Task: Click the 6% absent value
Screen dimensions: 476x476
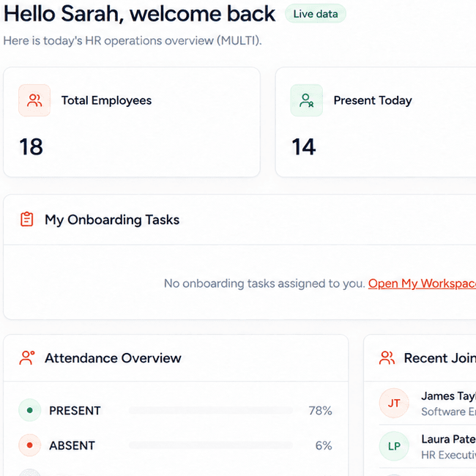Action: click(324, 446)
